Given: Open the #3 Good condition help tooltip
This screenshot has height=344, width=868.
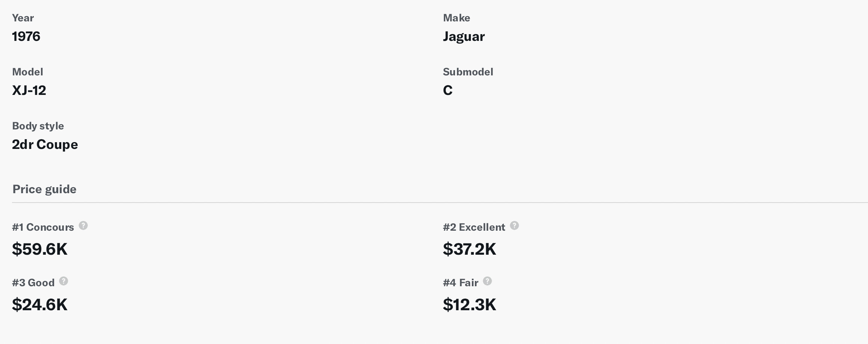Looking at the screenshot, I should click(x=64, y=281).
